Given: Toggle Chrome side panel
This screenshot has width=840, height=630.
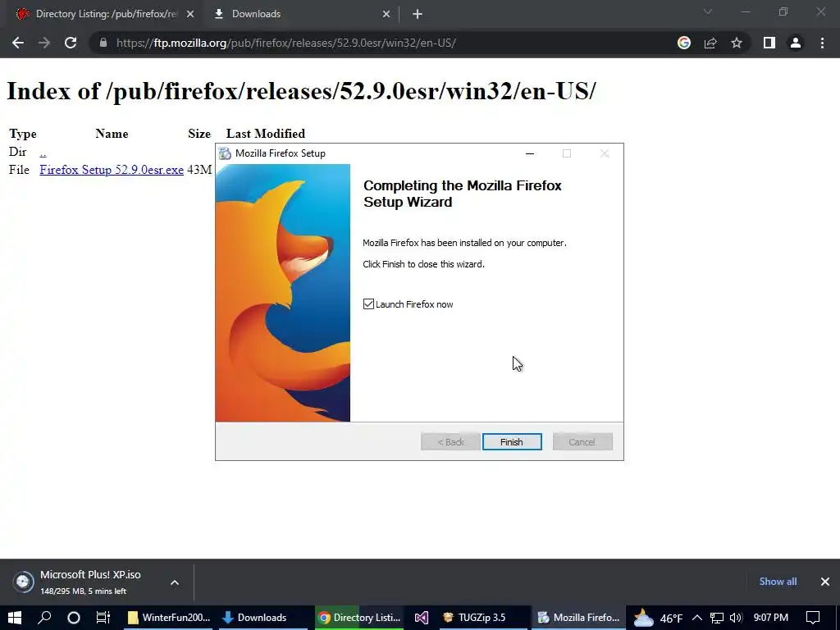Looking at the screenshot, I should click(x=769, y=43).
